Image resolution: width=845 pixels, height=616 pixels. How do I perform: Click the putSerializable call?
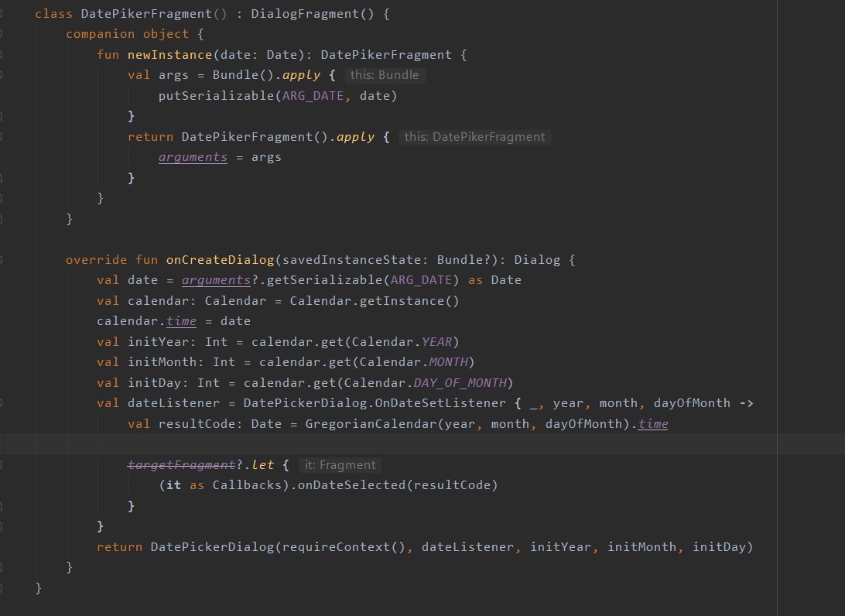coord(216,95)
